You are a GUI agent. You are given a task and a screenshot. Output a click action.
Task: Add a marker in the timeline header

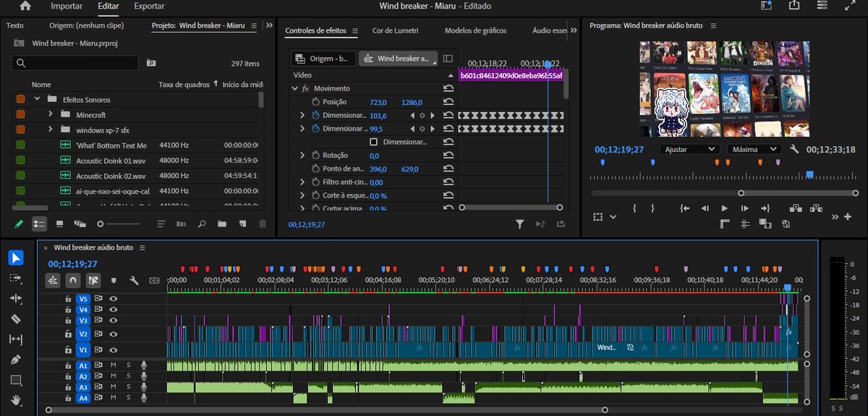pyautogui.click(x=114, y=280)
